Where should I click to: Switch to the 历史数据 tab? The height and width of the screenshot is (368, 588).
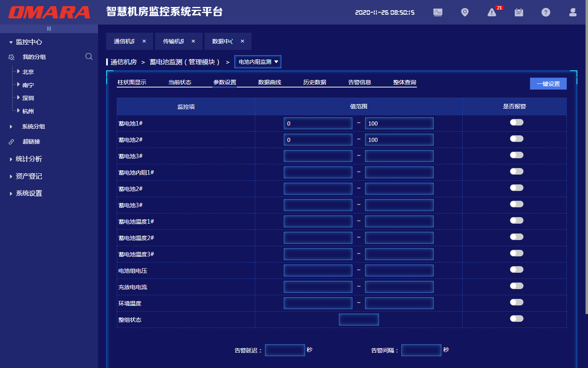click(314, 82)
